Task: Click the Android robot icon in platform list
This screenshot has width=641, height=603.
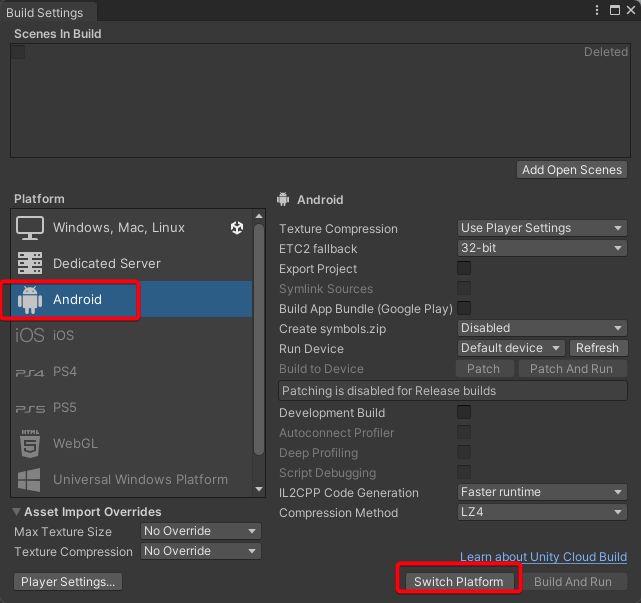Action: click(30, 300)
